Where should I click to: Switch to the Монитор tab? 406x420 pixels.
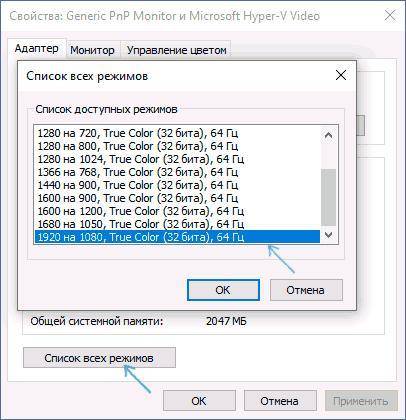point(92,50)
